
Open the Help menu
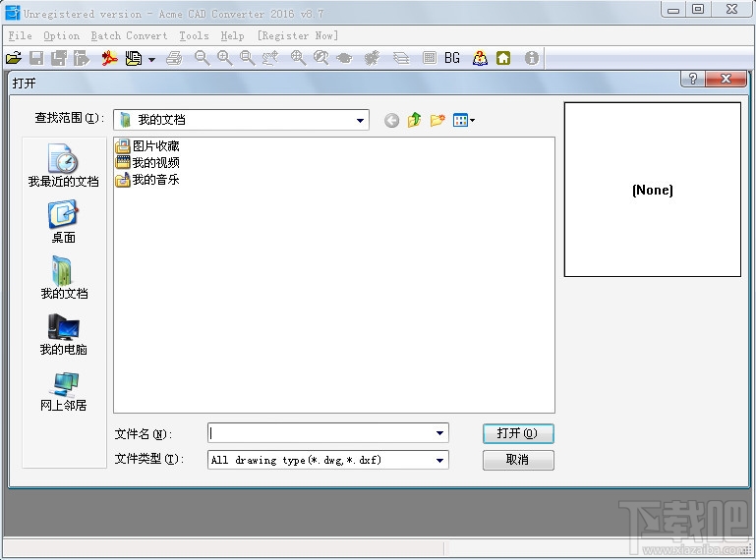point(232,35)
